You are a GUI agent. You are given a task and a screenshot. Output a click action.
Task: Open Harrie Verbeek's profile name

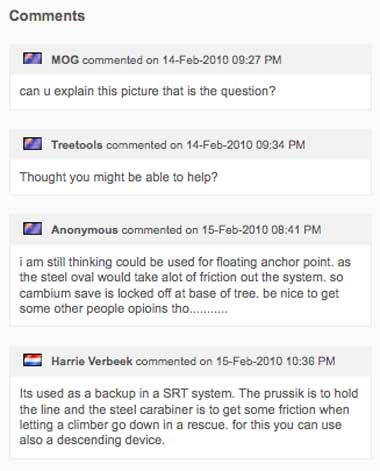[x=92, y=361]
